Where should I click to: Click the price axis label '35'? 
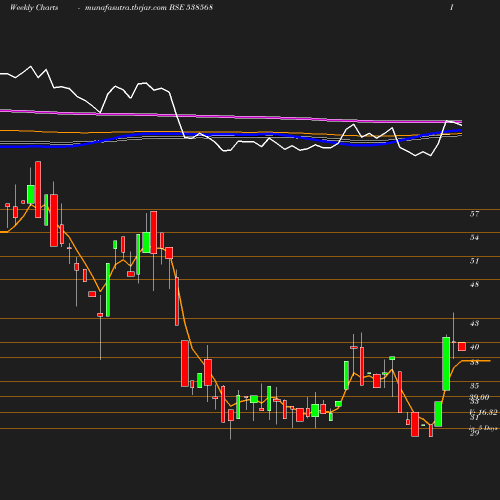(474, 386)
